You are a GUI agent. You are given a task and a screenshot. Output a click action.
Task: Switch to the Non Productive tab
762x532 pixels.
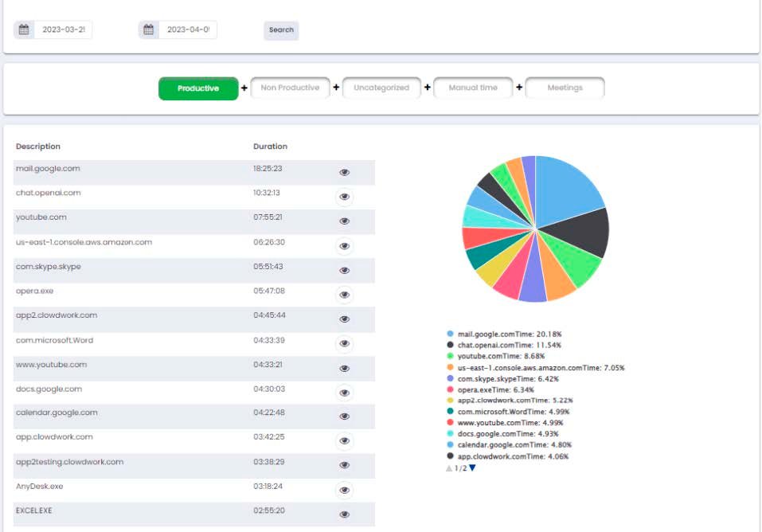pyautogui.click(x=288, y=87)
